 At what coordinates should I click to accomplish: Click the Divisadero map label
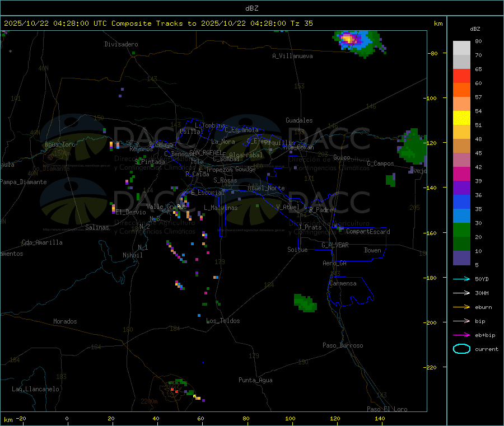coord(121,44)
